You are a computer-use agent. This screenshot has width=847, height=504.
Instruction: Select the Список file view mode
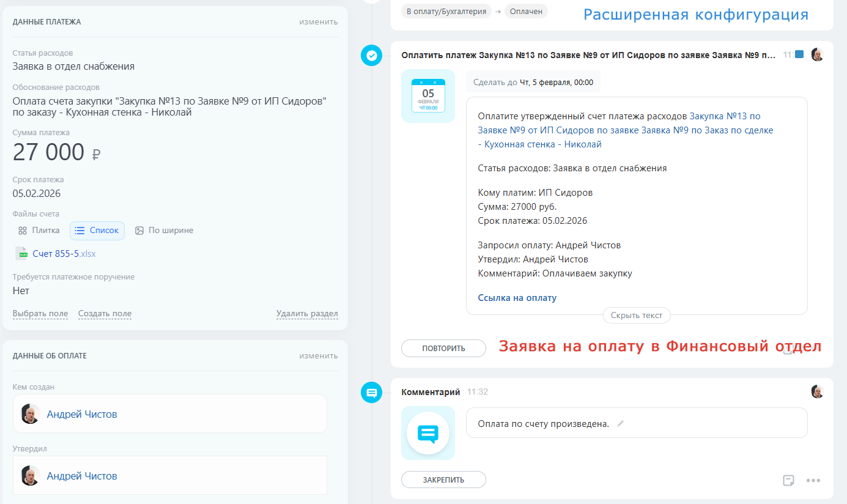97,231
